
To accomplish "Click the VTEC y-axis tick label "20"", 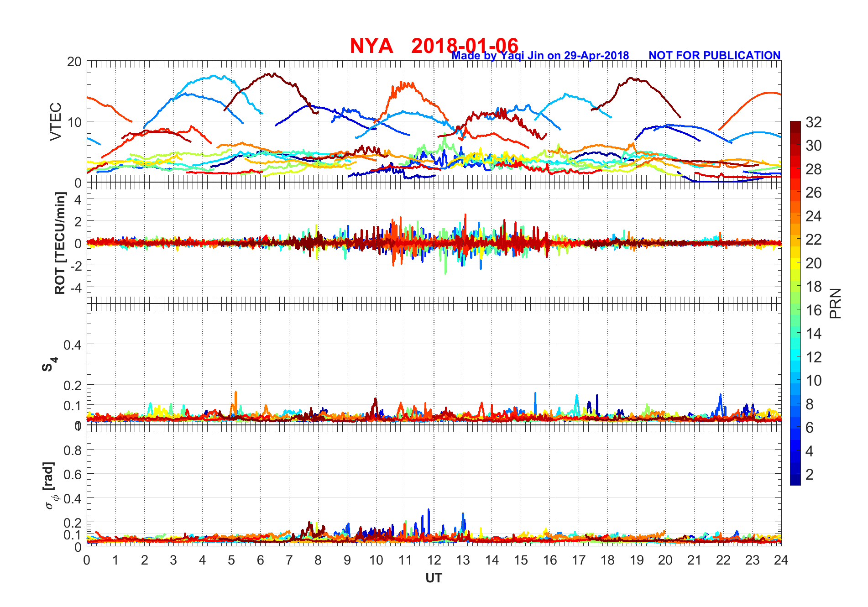I will click(x=74, y=62).
